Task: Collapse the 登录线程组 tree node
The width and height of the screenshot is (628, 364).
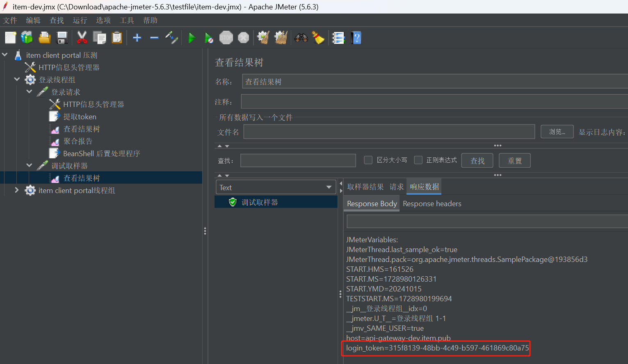Action: [x=17, y=79]
